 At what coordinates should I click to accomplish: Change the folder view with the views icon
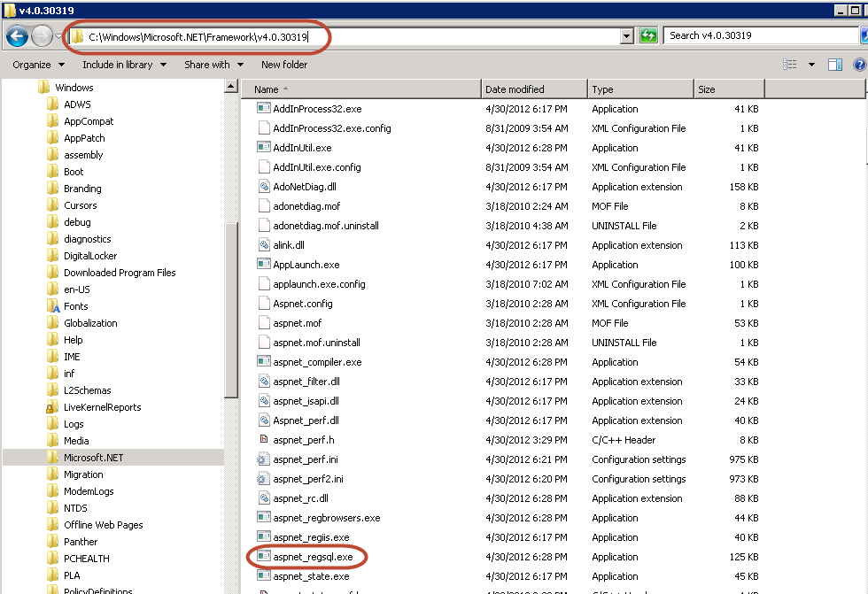[791, 64]
